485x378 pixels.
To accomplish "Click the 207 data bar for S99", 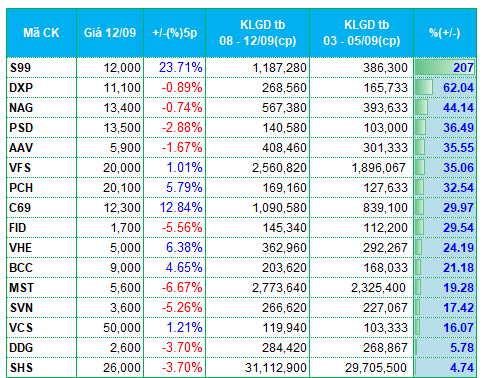I will pos(445,68).
